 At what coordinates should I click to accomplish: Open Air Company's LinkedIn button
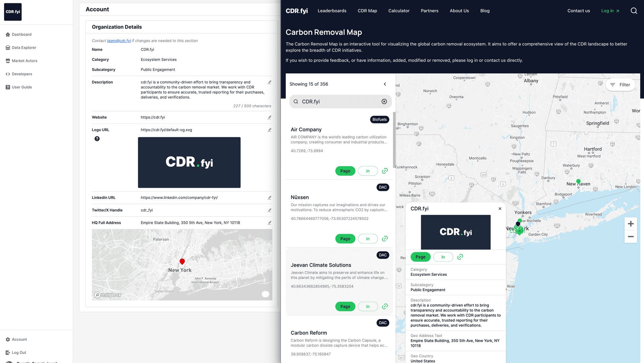(368, 171)
